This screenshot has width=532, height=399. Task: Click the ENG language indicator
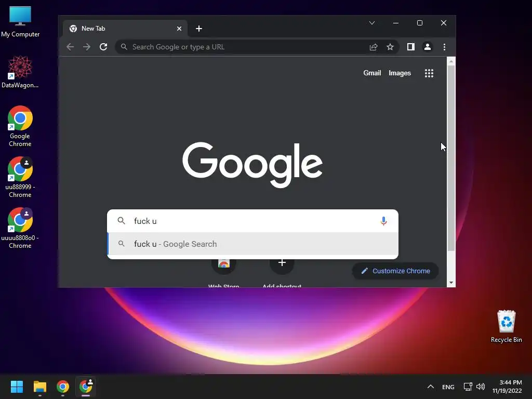(448, 387)
